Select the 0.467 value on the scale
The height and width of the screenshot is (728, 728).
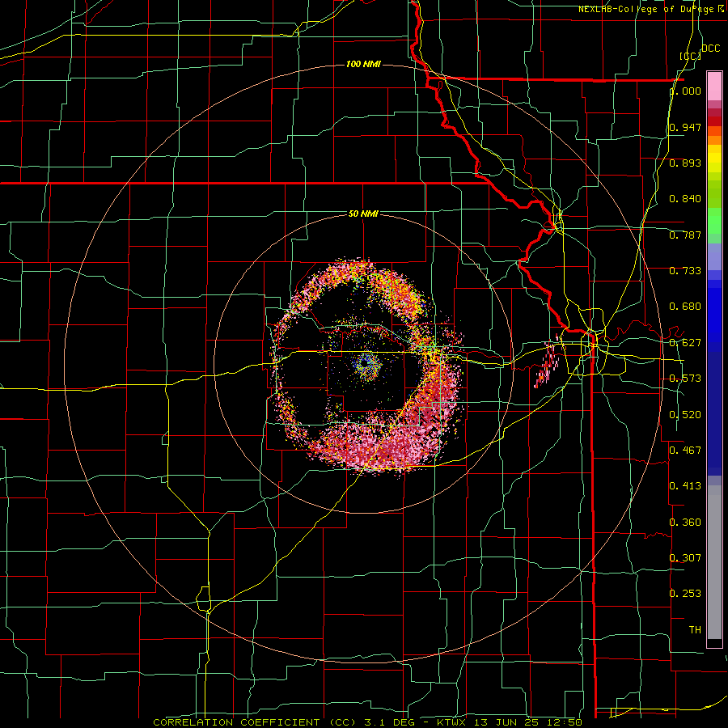tap(685, 450)
